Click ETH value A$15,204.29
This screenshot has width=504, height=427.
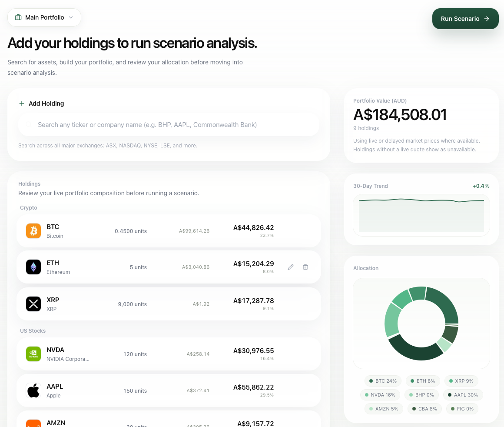click(253, 264)
